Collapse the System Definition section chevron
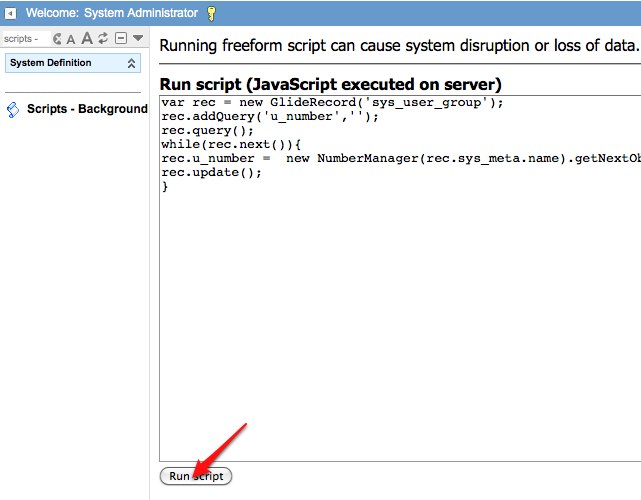 (131, 63)
